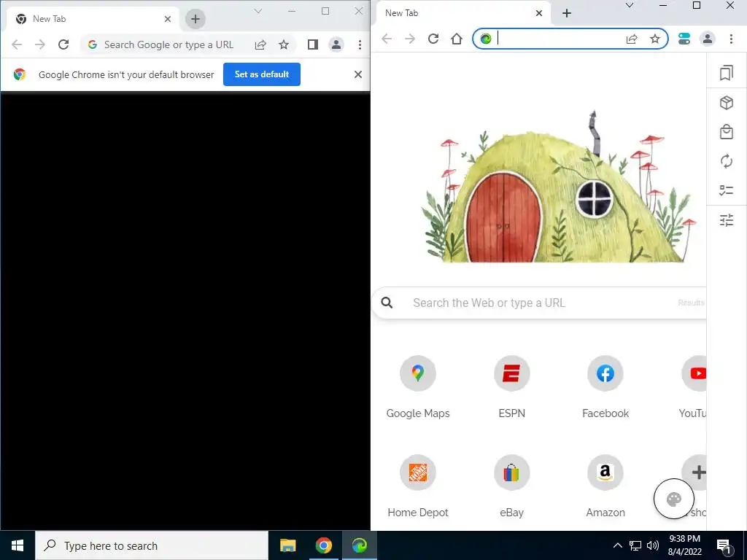Click taskbar Type here to search box

[152, 545]
